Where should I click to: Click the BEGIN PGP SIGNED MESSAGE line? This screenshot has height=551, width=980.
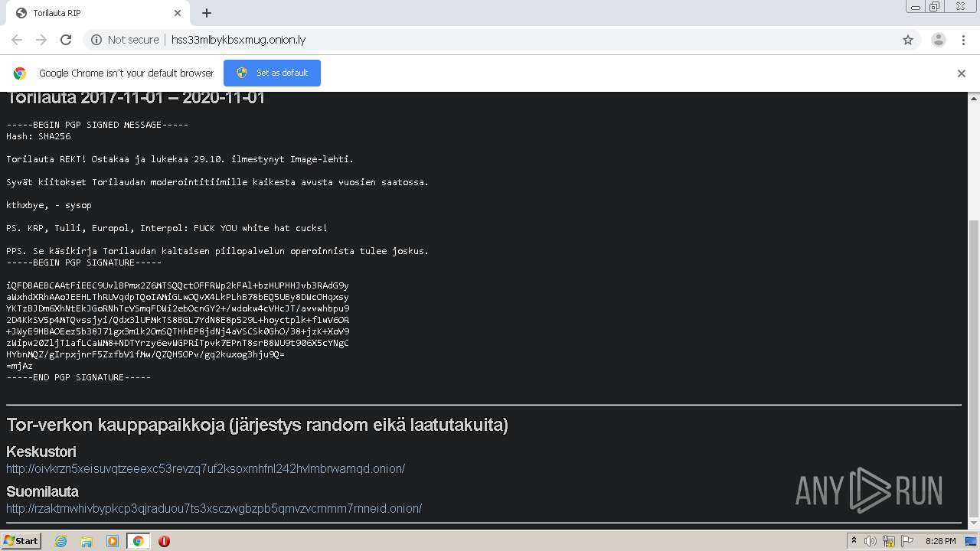pyautogui.click(x=97, y=125)
